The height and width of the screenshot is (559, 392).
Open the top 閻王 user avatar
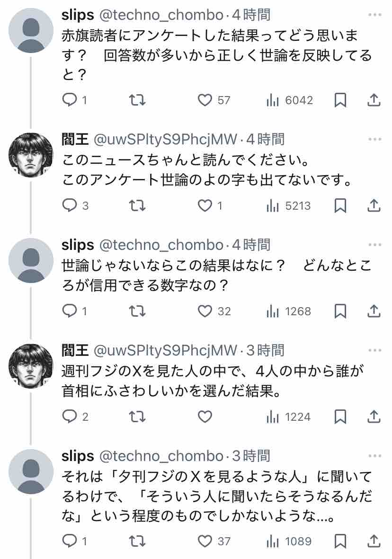[x=31, y=155]
